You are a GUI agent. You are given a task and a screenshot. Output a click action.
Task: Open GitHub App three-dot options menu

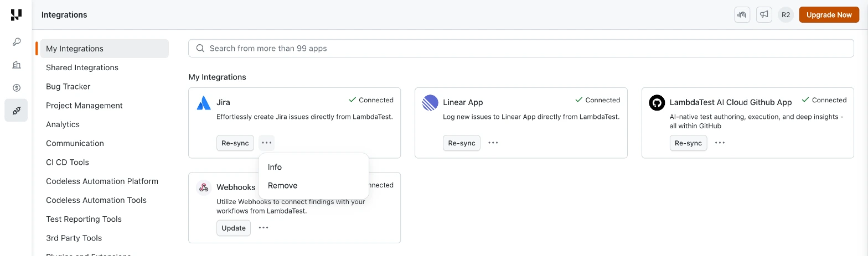point(720,143)
